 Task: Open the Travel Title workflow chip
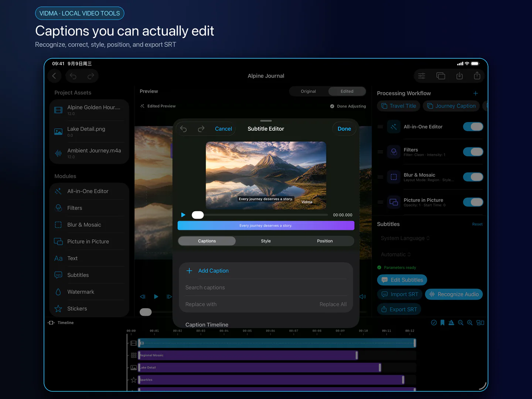pos(399,106)
